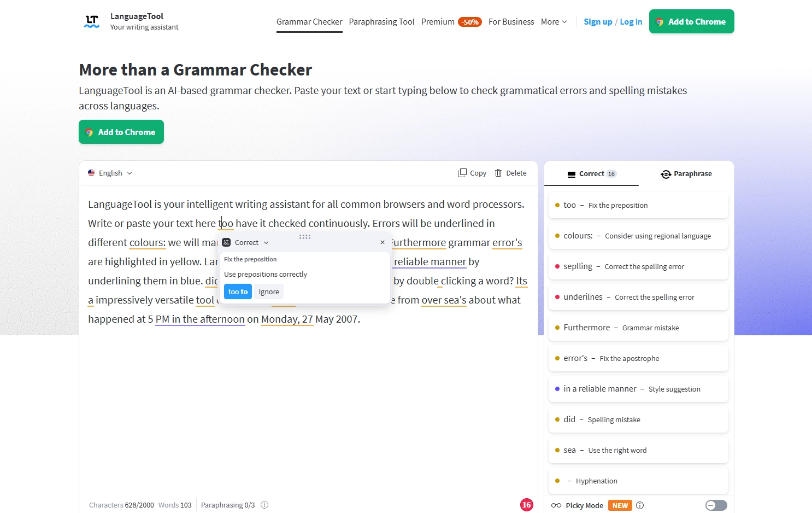Image resolution: width=812 pixels, height=513 pixels.
Task: Click the NEW badge next to Picky Mode
Action: 620,505
